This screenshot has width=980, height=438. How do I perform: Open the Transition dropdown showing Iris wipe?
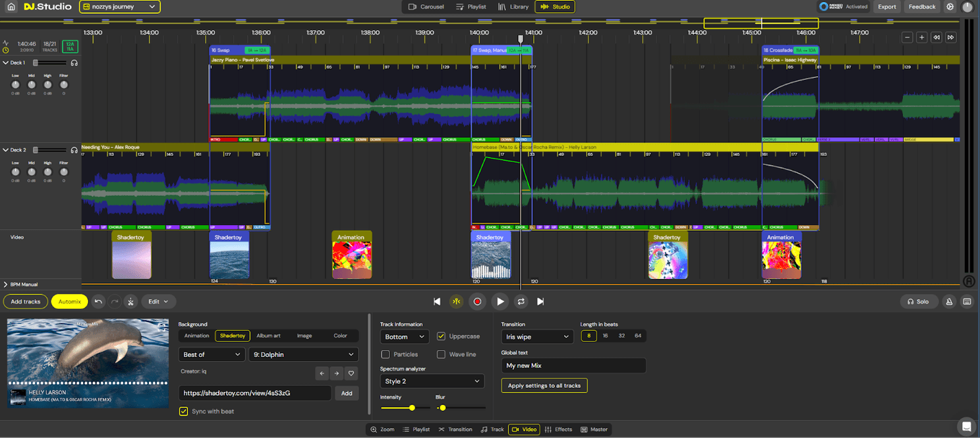(537, 336)
